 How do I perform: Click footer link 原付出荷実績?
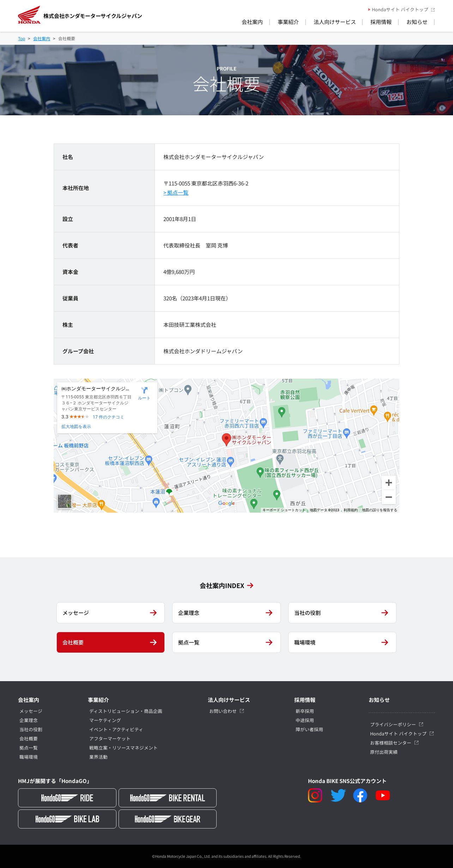click(x=384, y=752)
